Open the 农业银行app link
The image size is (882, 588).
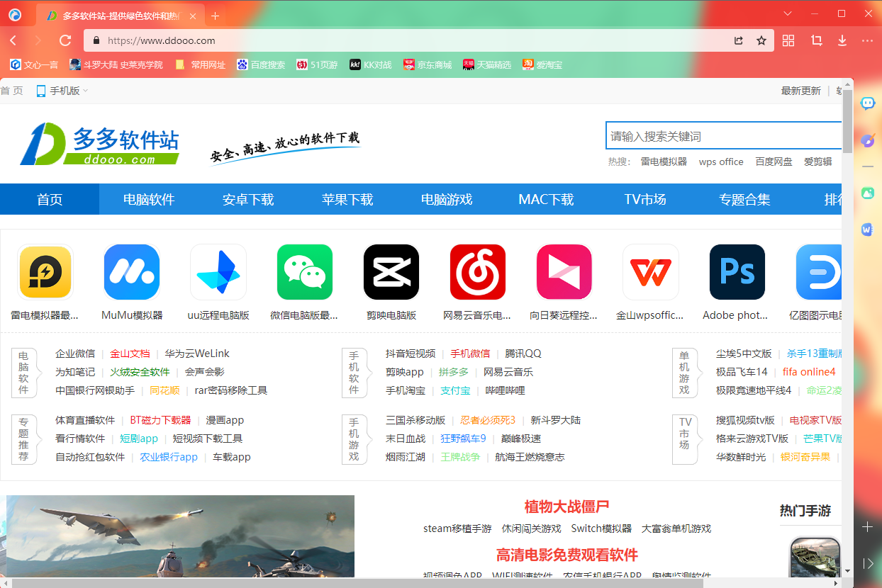[169, 457]
